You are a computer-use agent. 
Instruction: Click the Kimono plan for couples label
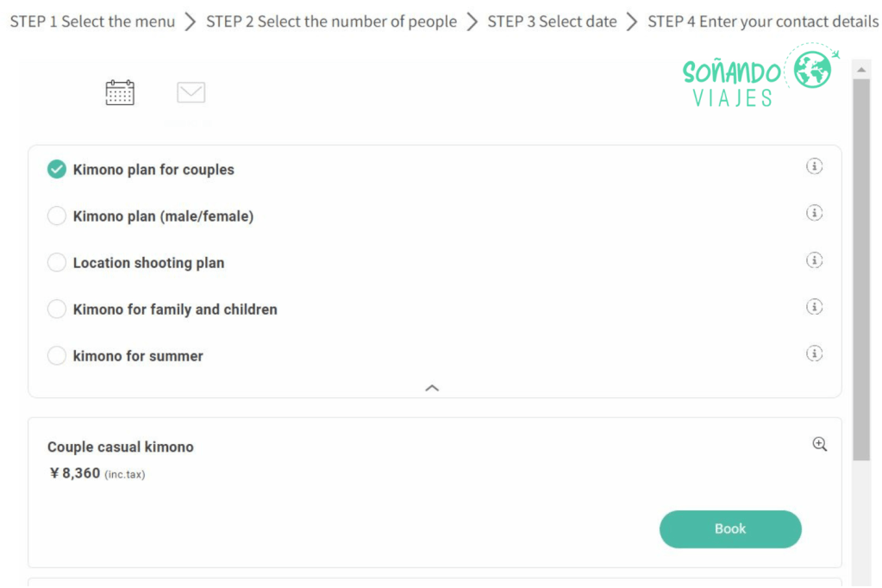click(153, 170)
